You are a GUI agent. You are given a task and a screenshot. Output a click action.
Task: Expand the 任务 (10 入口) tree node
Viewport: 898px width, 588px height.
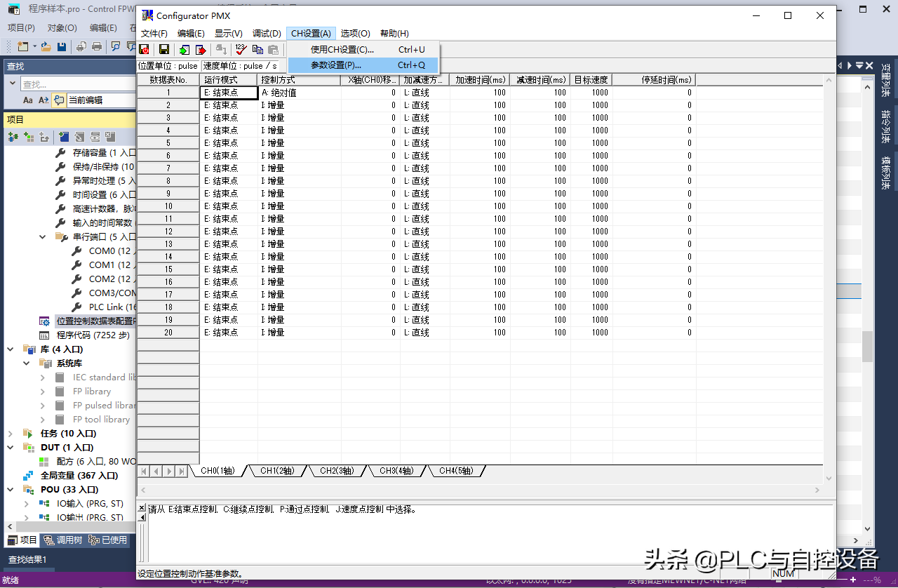11,434
